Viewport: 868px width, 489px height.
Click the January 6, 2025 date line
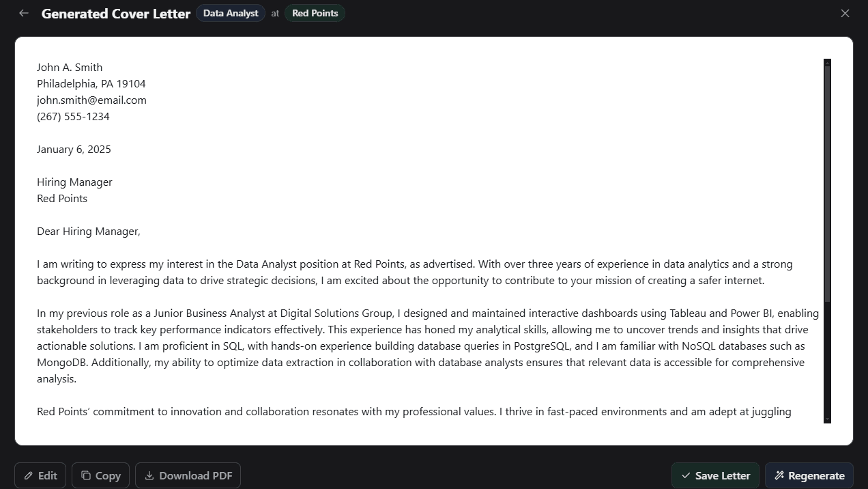(x=74, y=149)
